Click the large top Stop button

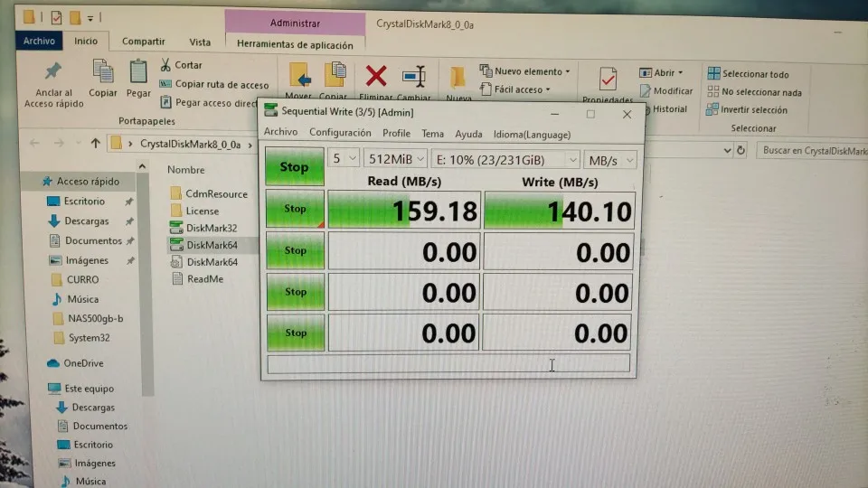(294, 166)
